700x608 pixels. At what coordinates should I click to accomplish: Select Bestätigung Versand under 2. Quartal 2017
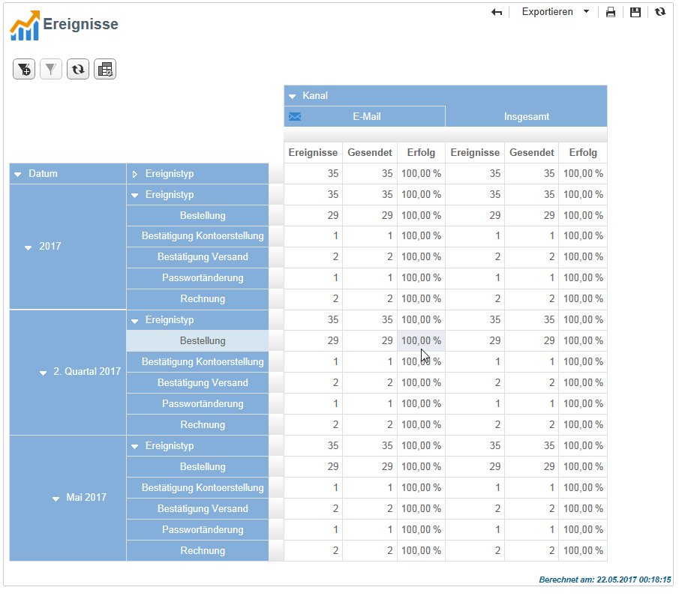pyautogui.click(x=198, y=383)
